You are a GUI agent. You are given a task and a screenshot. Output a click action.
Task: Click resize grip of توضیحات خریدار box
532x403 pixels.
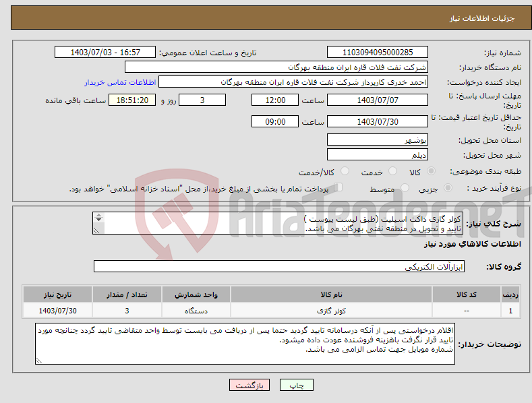39,361
